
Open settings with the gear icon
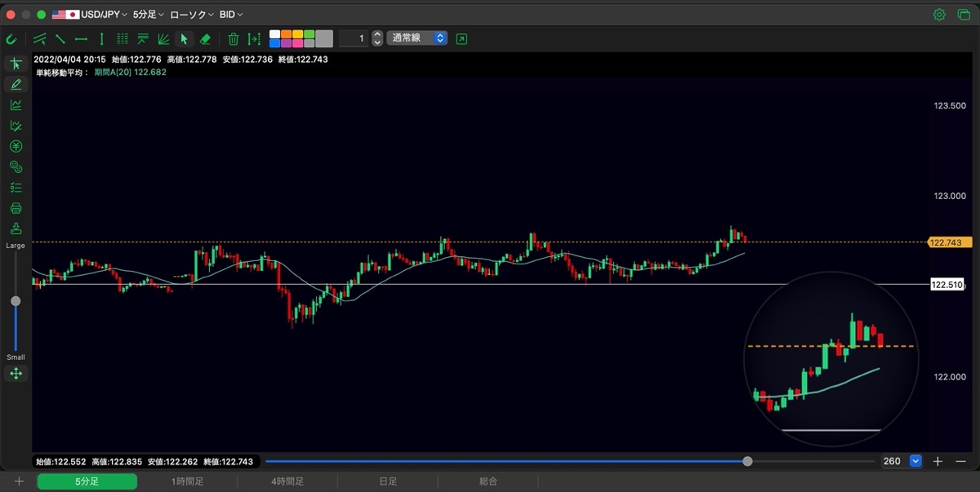click(939, 15)
